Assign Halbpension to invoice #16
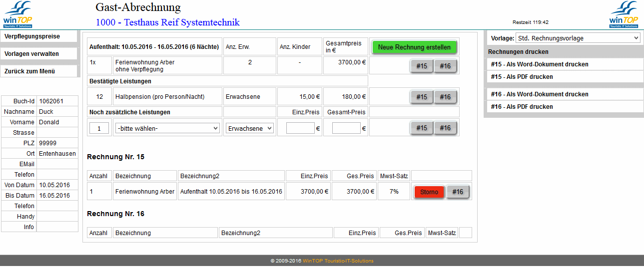The image size is (644, 268). pyautogui.click(x=445, y=97)
